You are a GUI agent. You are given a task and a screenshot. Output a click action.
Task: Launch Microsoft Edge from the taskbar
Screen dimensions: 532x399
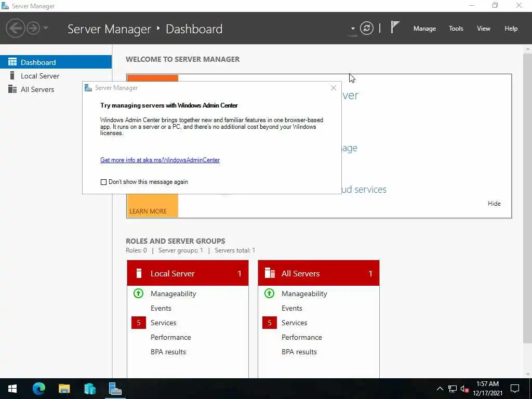point(38,389)
